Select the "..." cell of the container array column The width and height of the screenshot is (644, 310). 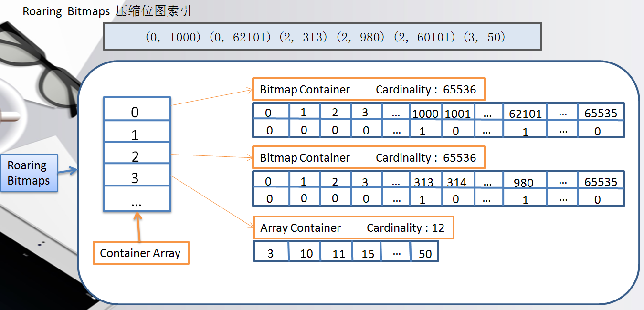tap(137, 199)
